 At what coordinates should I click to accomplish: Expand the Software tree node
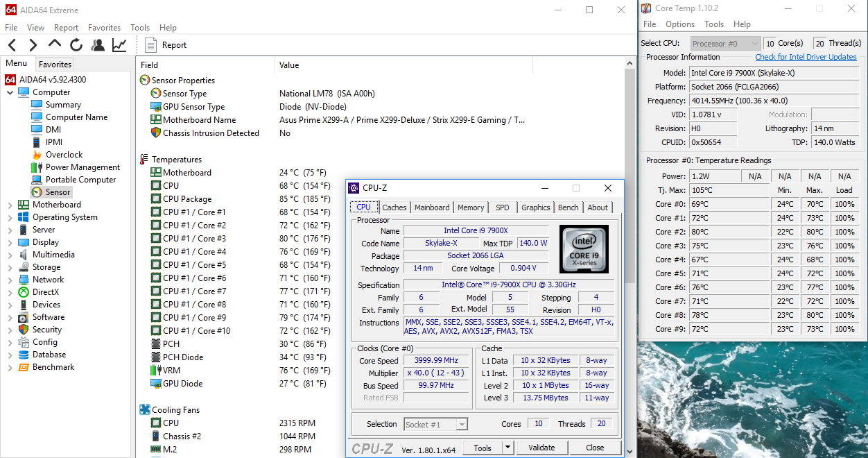pos(10,317)
